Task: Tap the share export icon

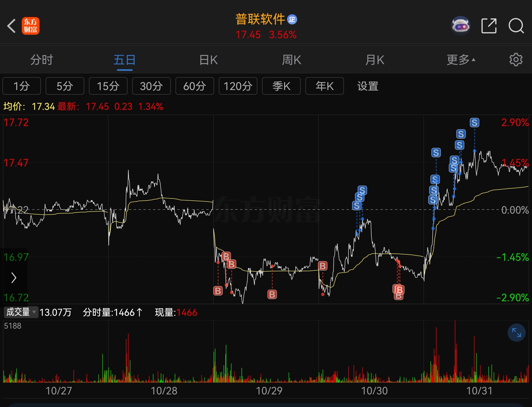Action: point(489,26)
